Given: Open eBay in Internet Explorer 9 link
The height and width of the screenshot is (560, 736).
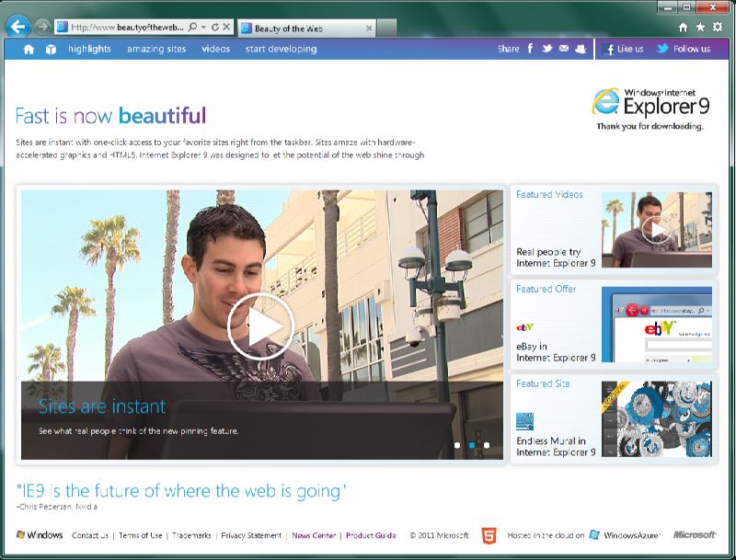Looking at the screenshot, I should click(556, 352).
